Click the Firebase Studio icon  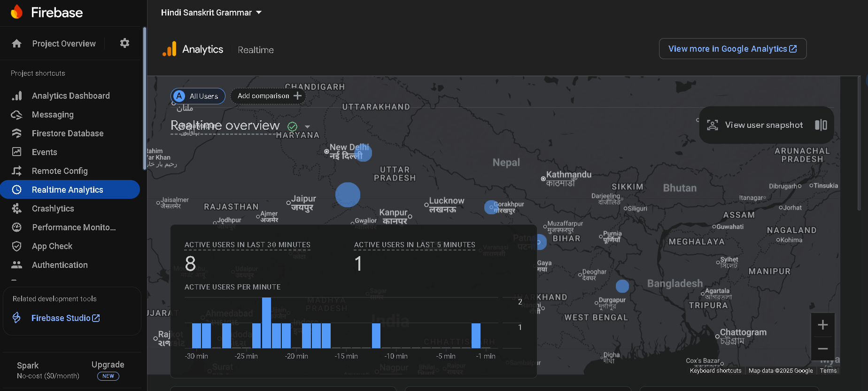click(16, 318)
